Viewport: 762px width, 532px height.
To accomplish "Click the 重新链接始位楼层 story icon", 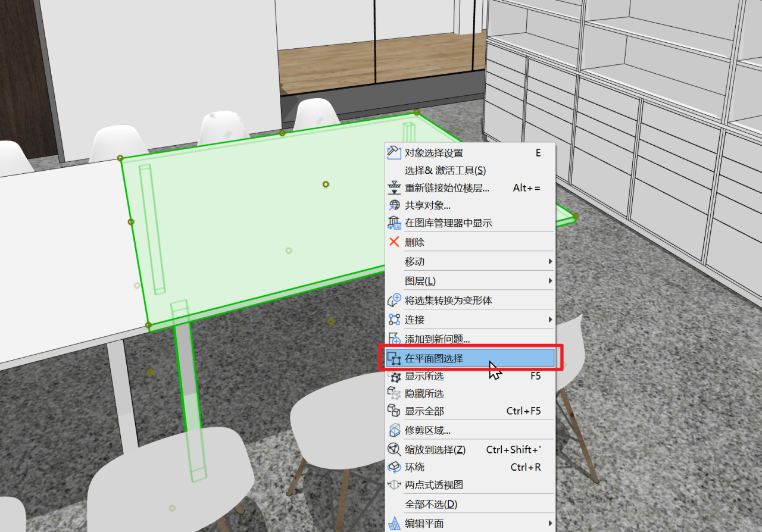I will pyautogui.click(x=394, y=187).
